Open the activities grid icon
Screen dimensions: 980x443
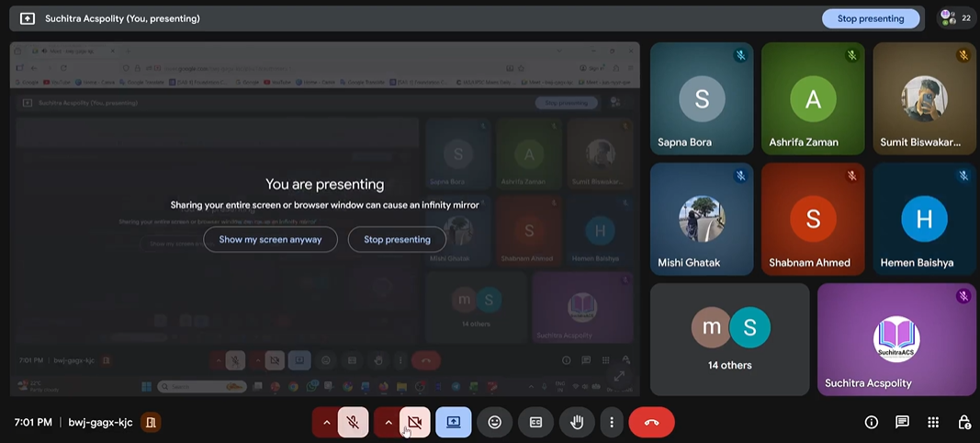point(933,423)
